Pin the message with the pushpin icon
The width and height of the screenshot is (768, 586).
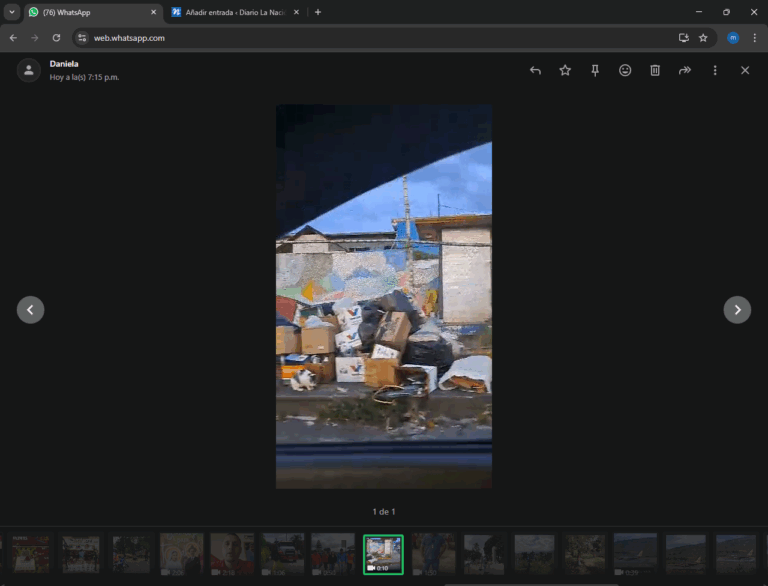point(595,70)
